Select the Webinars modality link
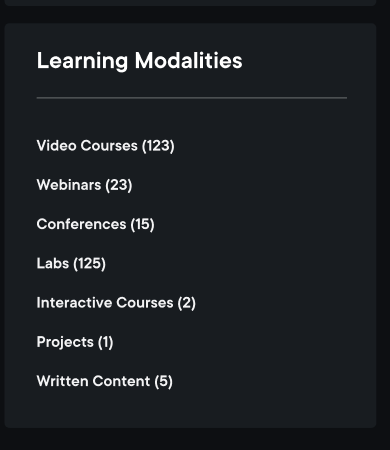 (x=84, y=185)
